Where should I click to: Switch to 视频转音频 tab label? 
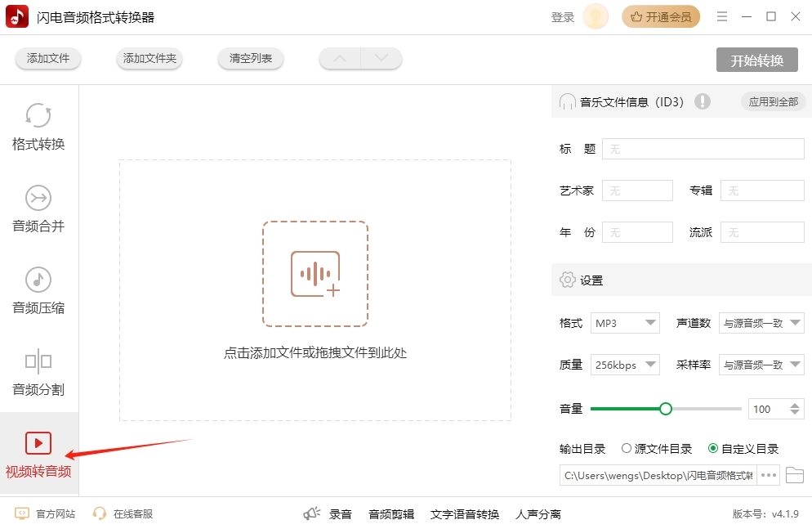point(38,471)
